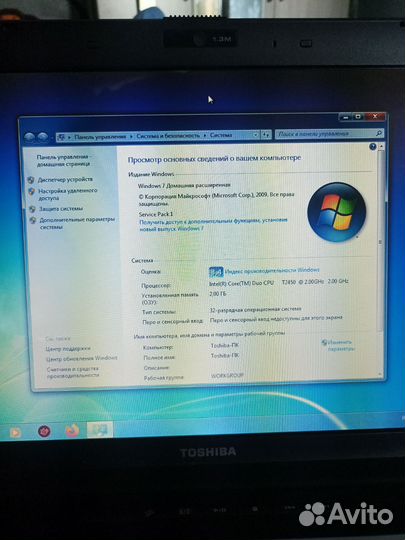The image size is (405, 540).
Task: Select 'Система' breadcrumb in address bar
Action: pyautogui.click(x=221, y=135)
